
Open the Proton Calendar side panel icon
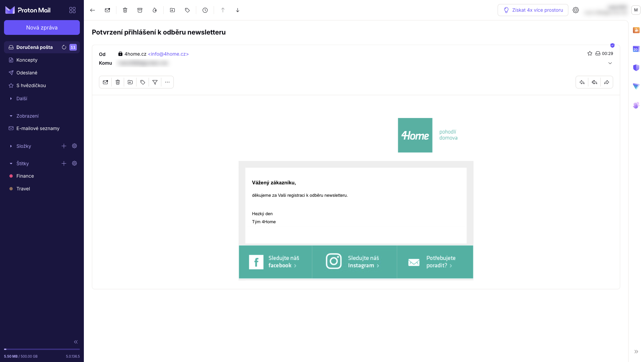pos(636,49)
